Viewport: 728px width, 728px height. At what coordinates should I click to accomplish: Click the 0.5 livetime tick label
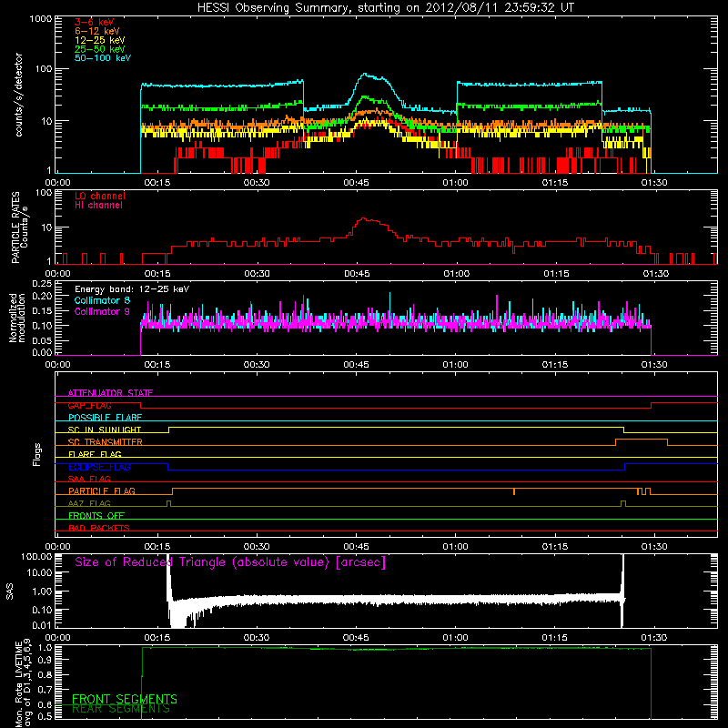pyautogui.click(x=45, y=716)
